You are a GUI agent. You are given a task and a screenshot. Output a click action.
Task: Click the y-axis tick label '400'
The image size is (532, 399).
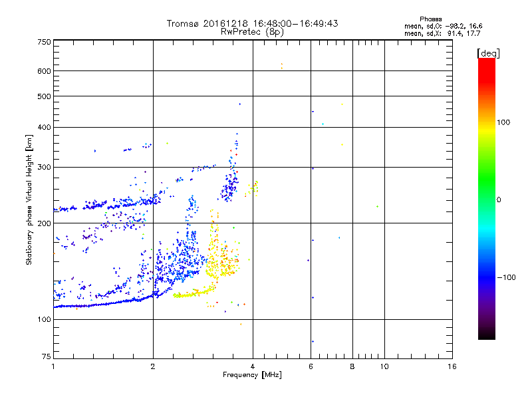pos(44,128)
